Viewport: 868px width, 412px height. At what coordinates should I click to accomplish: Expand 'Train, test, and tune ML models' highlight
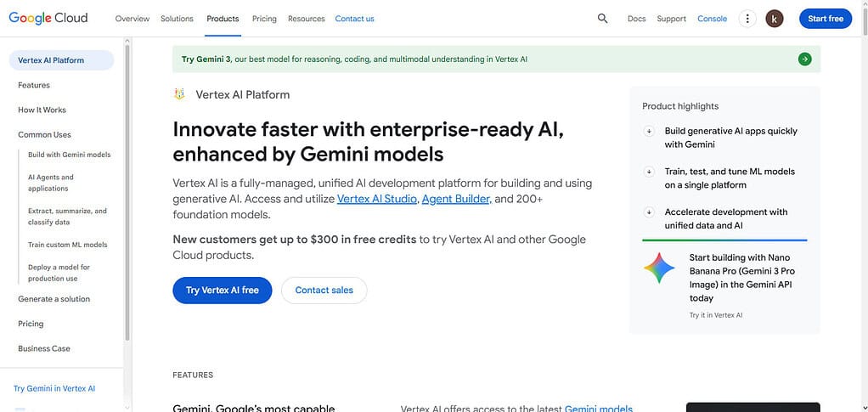point(649,172)
